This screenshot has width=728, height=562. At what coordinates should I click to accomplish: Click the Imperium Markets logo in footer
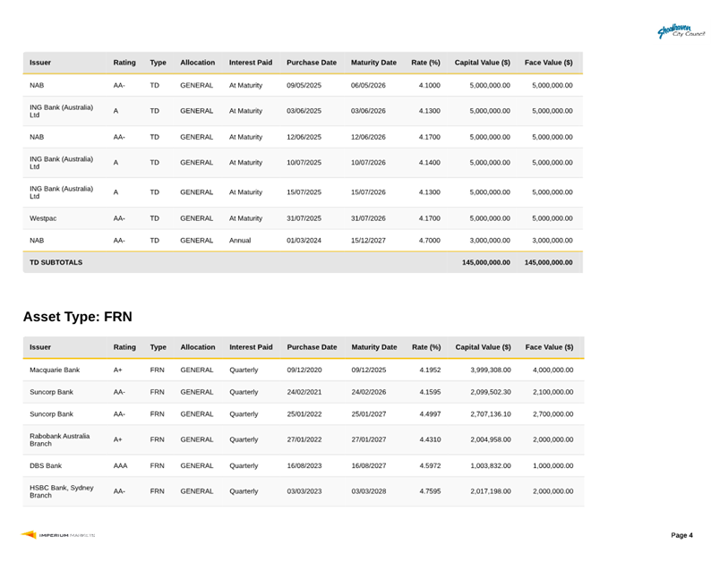[x=59, y=535]
